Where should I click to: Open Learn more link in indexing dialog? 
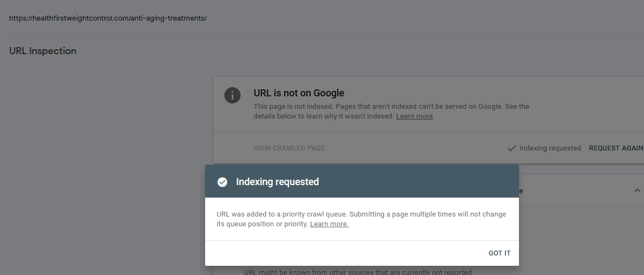click(329, 224)
